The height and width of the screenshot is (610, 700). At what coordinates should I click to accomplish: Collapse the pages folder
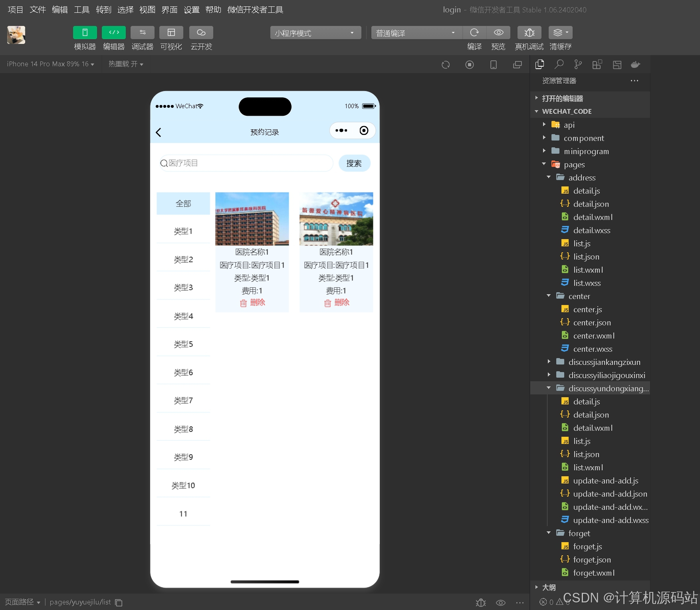(x=590, y=164)
